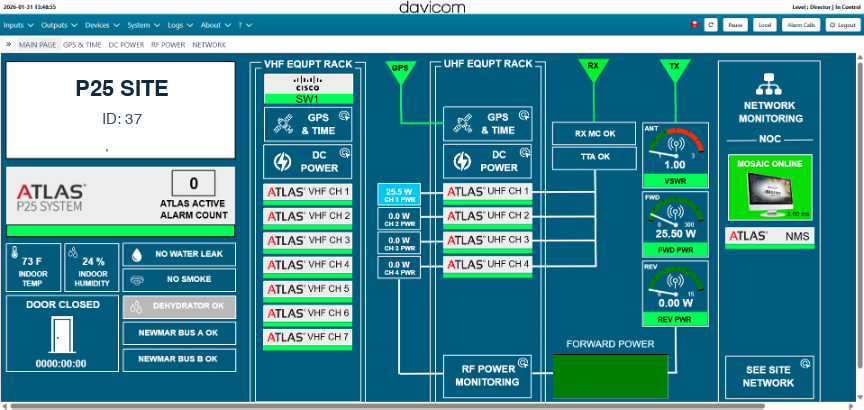The image size is (864, 410).
Task: Open the ? help dropdown menu
Action: 245,25
